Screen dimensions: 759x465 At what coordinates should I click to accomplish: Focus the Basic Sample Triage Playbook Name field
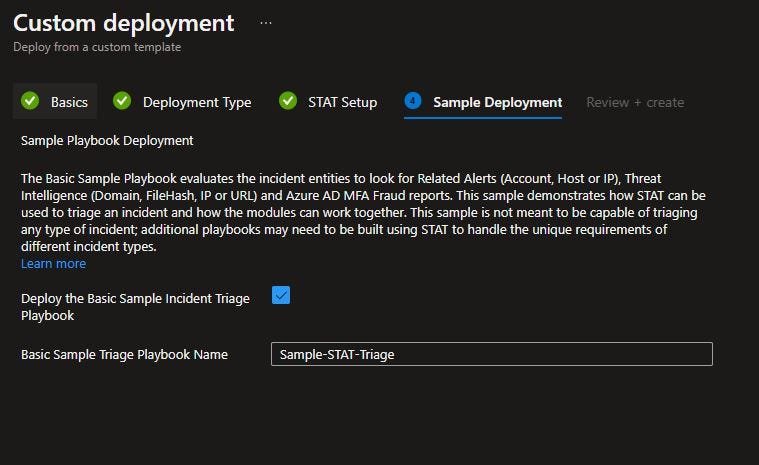click(491, 354)
